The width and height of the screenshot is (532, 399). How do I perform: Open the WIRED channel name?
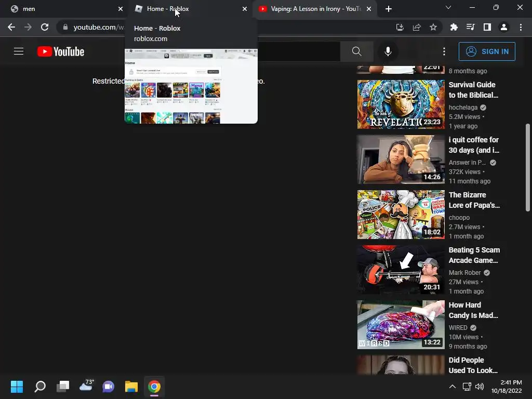click(458, 328)
